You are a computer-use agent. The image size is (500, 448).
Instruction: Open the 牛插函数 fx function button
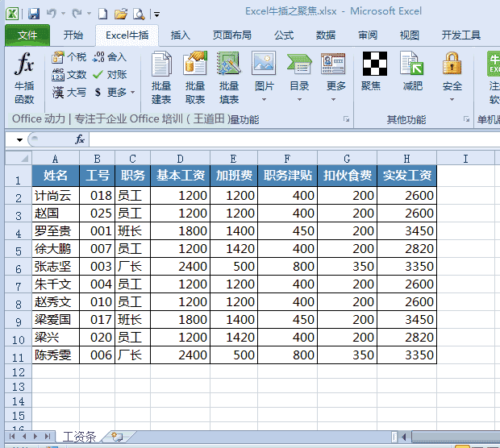click(24, 78)
